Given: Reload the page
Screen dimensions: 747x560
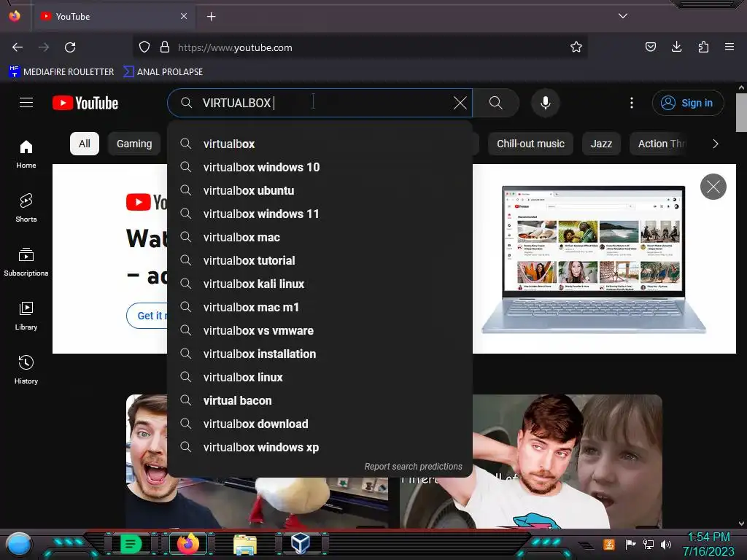Looking at the screenshot, I should [x=70, y=47].
